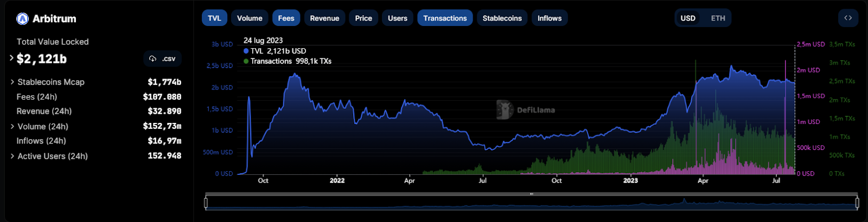Click the $16,97m inflows value
This screenshot has width=868, height=222.
point(164,141)
